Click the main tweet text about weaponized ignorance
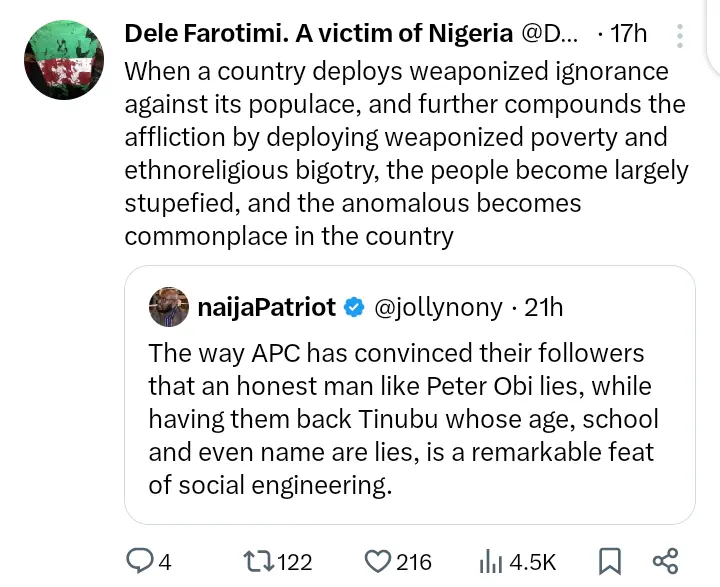 (405, 153)
